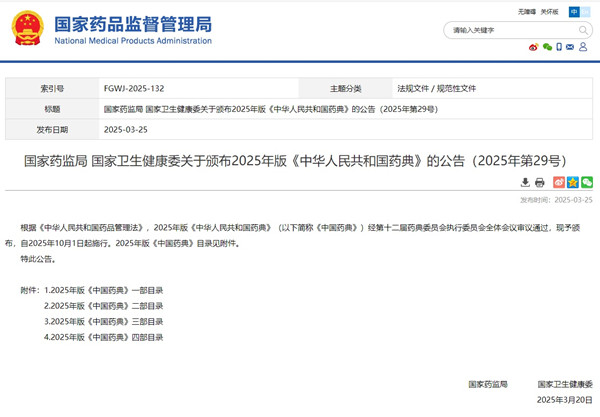Click the 特此公告。 line

[x=38, y=259]
